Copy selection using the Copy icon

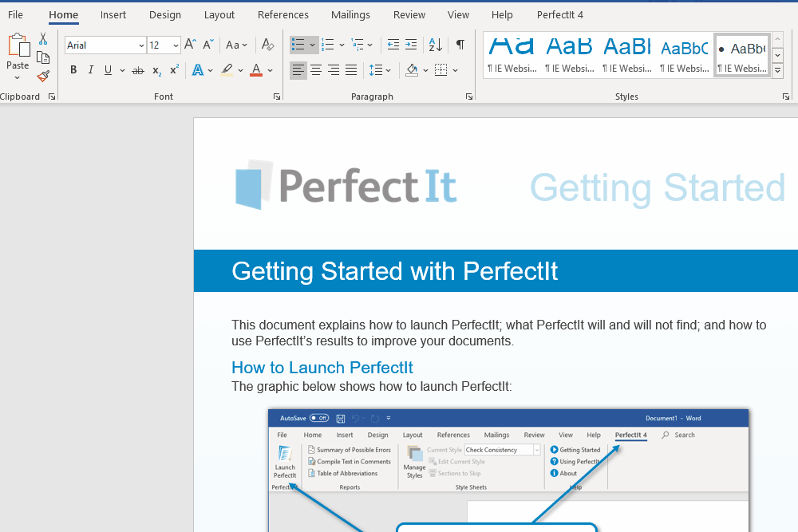[x=43, y=58]
